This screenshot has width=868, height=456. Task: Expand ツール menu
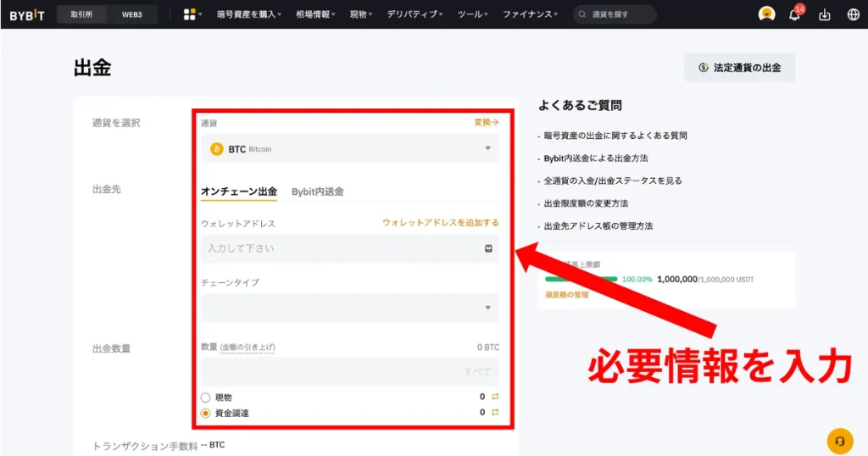pos(472,14)
